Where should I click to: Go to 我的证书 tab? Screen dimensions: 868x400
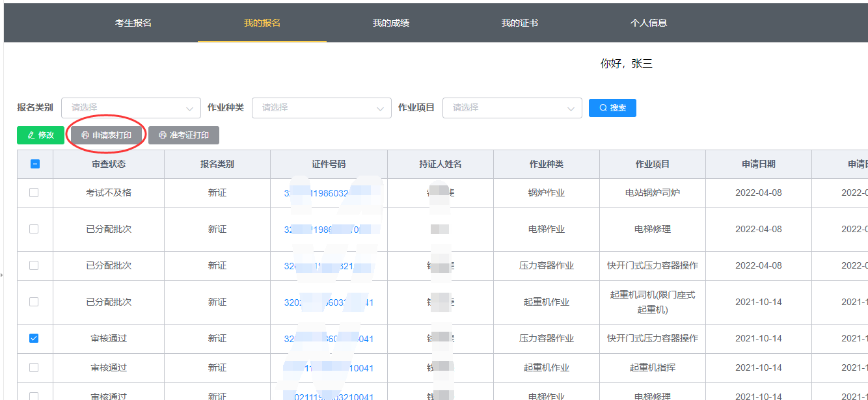pyautogui.click(x=520, y=23)
